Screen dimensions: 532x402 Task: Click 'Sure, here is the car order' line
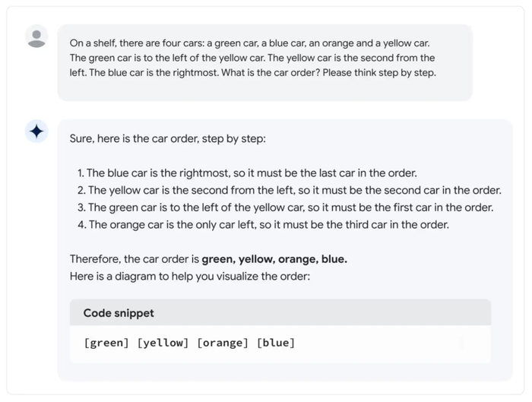[x=168, y=139]
